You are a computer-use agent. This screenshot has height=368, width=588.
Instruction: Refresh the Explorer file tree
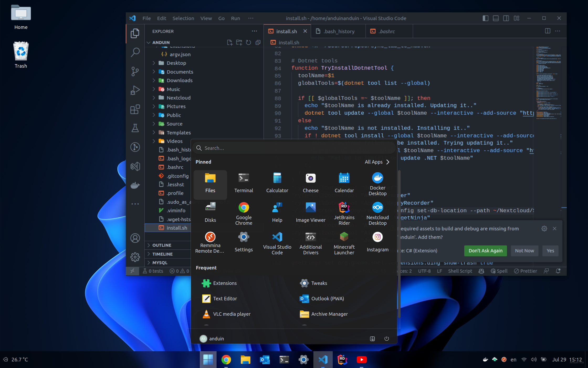pyautogui.click(x=248, y=43)
